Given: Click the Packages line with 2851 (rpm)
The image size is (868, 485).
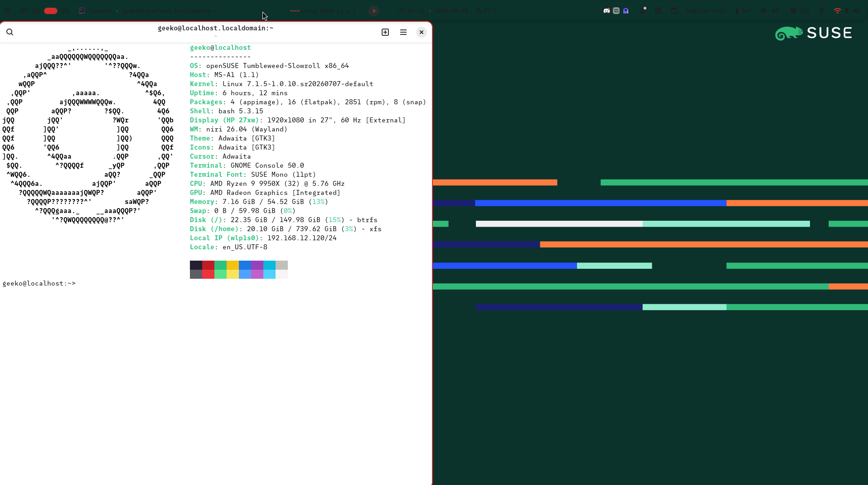Looking at the screenshot, I should 308,102.
